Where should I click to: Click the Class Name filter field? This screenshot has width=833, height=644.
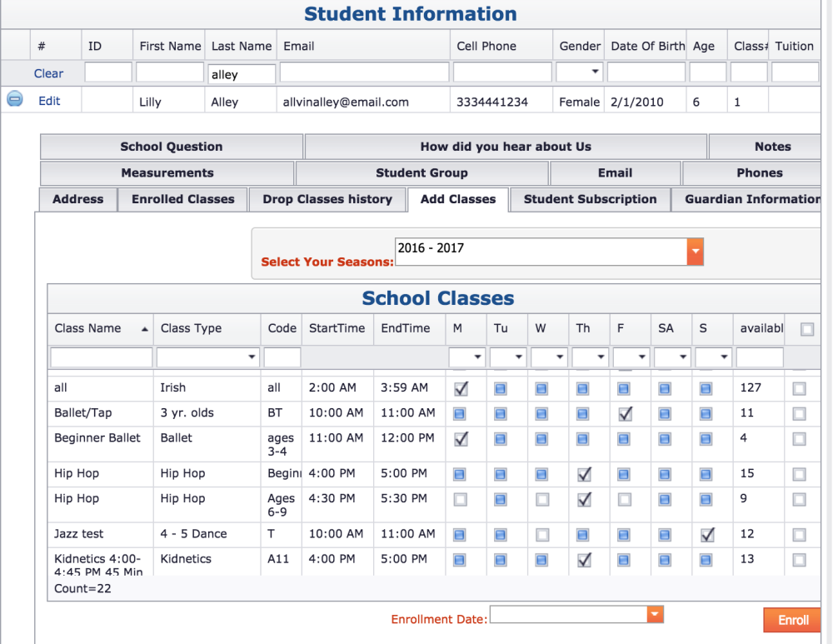click(x=102, y=357)
